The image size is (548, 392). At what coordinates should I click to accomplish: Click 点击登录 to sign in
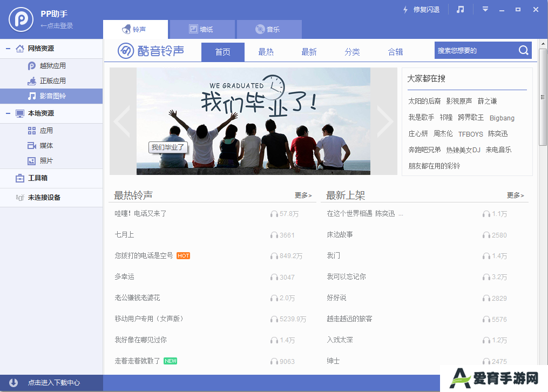coord(57,25)
